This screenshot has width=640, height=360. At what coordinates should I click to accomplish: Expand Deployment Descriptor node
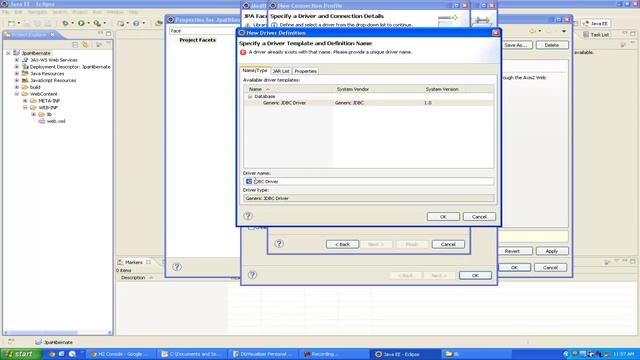(x=17, y=67)
